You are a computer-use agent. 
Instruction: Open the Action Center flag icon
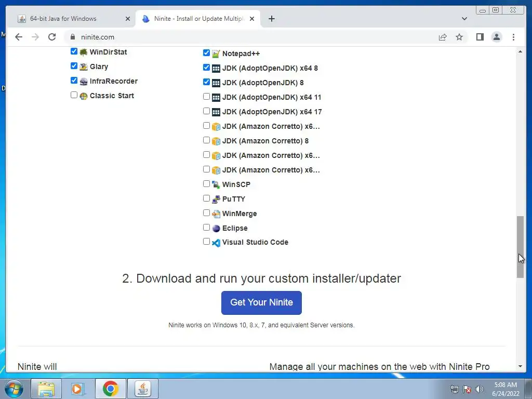(467, 389)
